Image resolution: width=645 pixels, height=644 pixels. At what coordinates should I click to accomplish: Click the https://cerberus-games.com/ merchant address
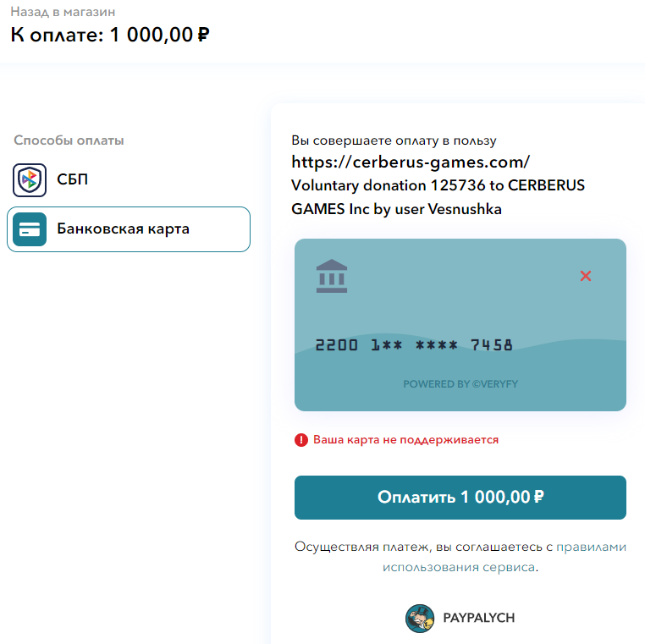(x=411, y=162)
